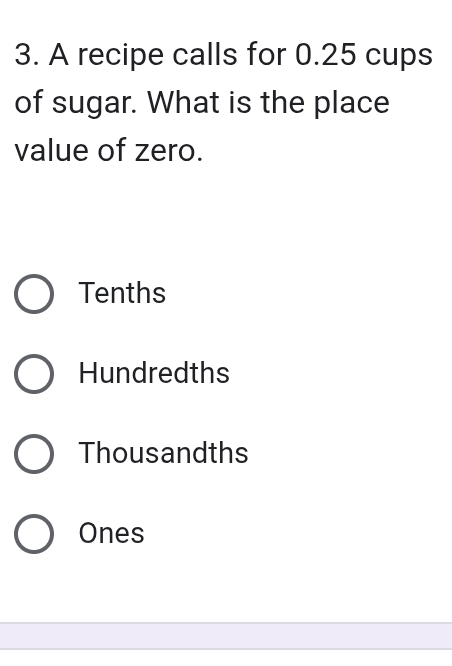
Task: Choose the Hundredths radio option
Action: 34,374
